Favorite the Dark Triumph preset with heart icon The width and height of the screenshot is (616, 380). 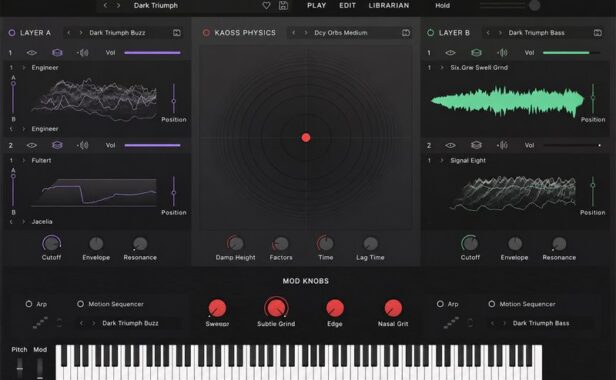266,6
